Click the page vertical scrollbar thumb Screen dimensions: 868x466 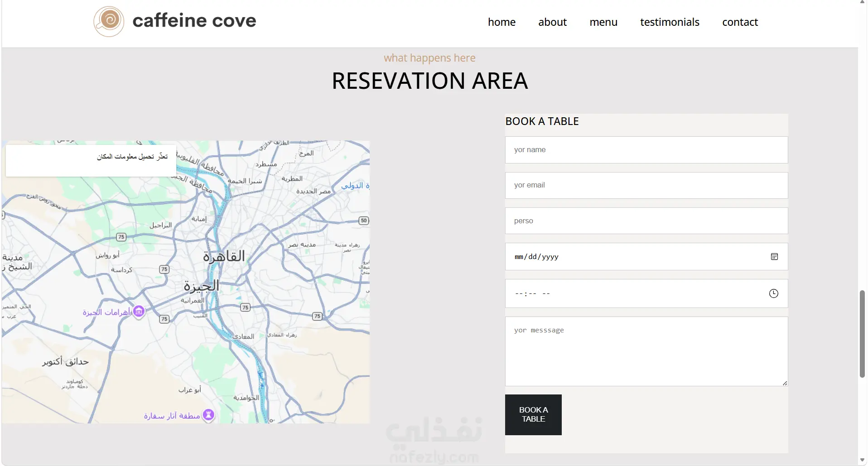click(863, 334)
